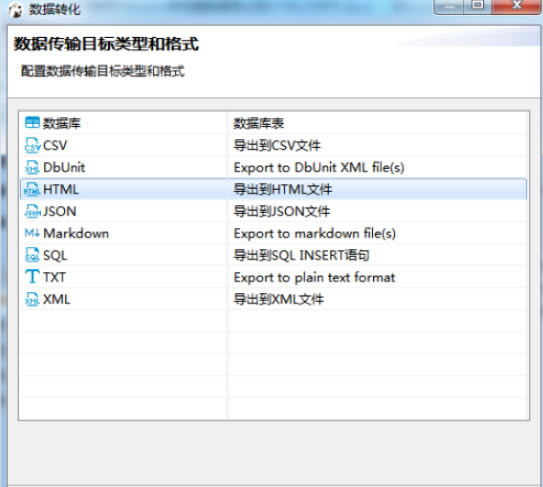
Task: Click 'Export to DbUnit XML file(s)' description
Action: (x=319, y=167)
